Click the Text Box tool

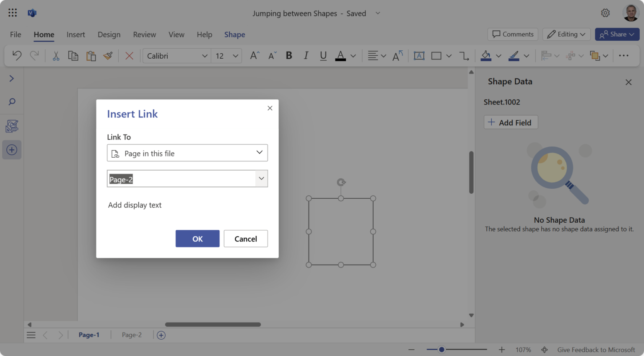click(x=419, y=55)
